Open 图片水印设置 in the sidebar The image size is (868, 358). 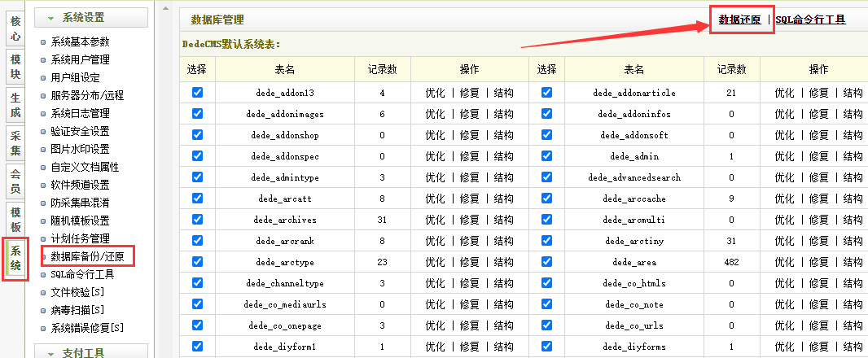(x=80, y=149)
